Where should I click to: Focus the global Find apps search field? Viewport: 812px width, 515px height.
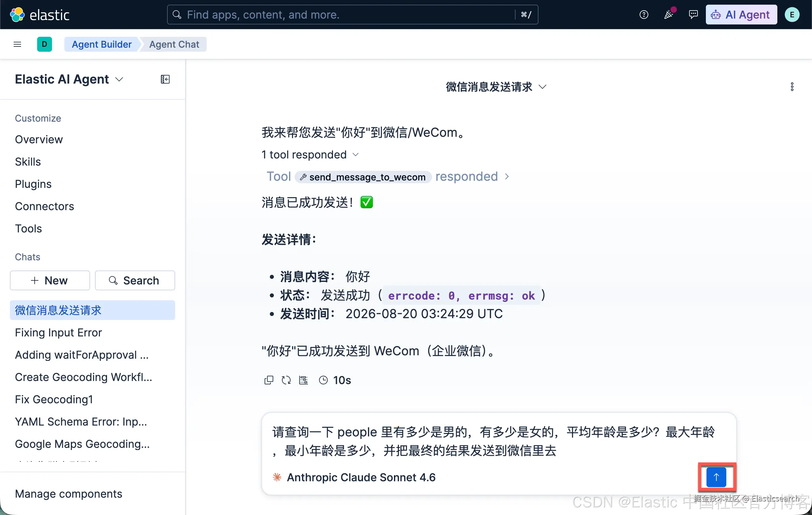point(352,15)
